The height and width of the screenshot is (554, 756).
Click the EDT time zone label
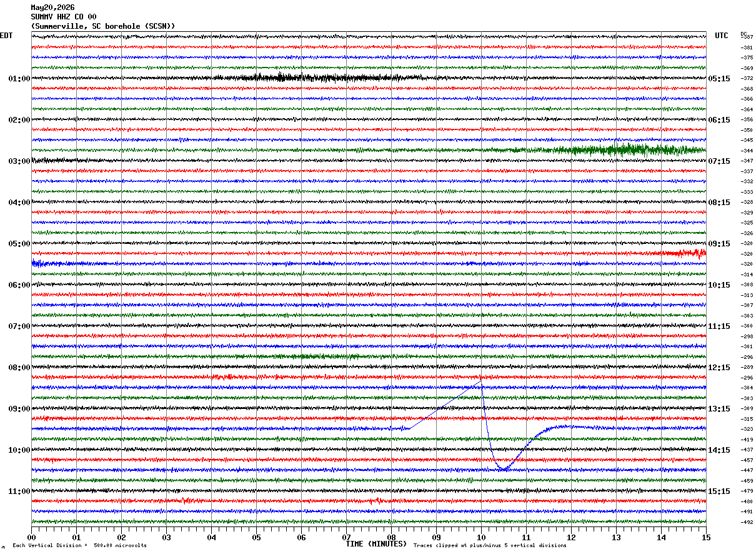pyautogui.click(x=6, y=36)
